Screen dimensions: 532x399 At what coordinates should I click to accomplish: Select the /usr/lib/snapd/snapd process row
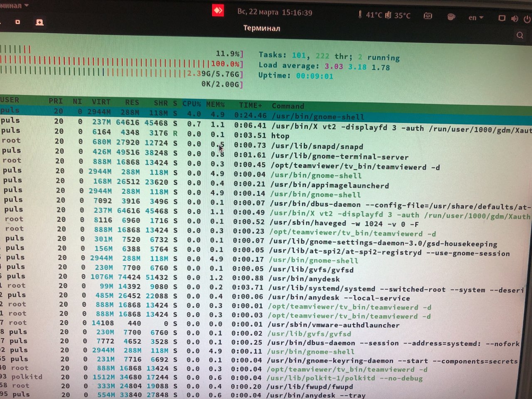[x=266, y=144]
